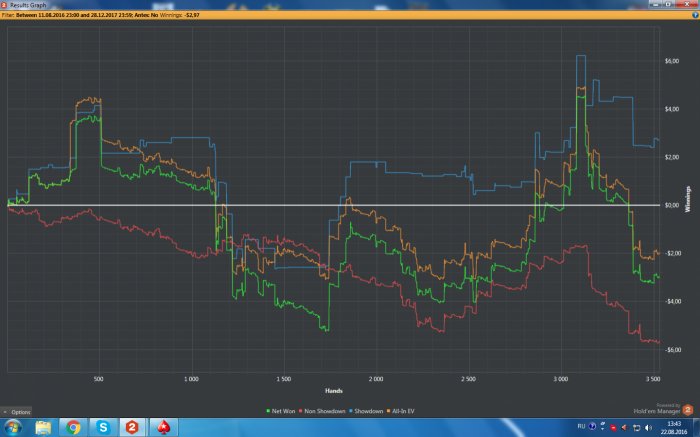Click the $2,00 axis value

(x=672, y=157)
